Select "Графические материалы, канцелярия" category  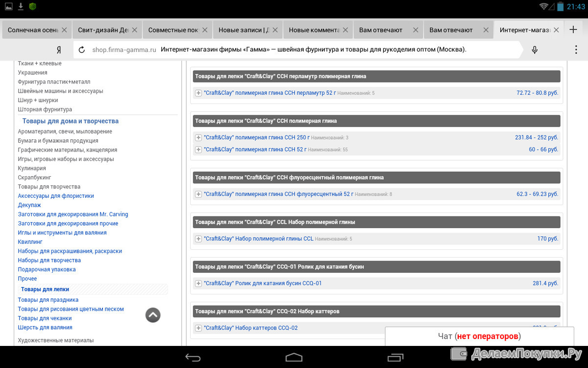pyautogui.click(x=68, y=150)
